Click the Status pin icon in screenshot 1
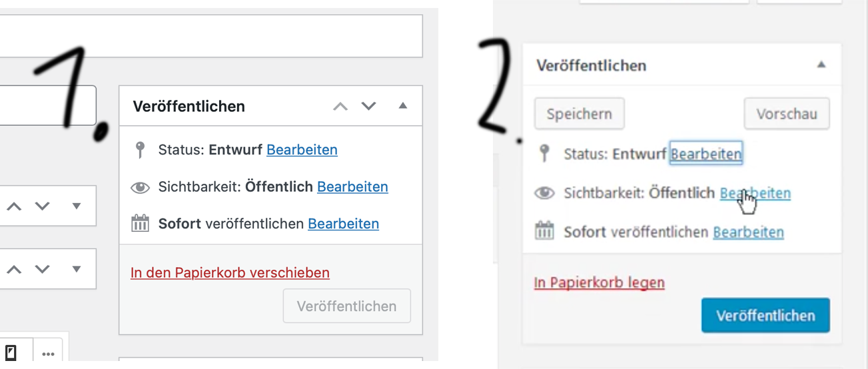Image resolution: width=868 pixels, height=369 pixels. coord(140,150)
